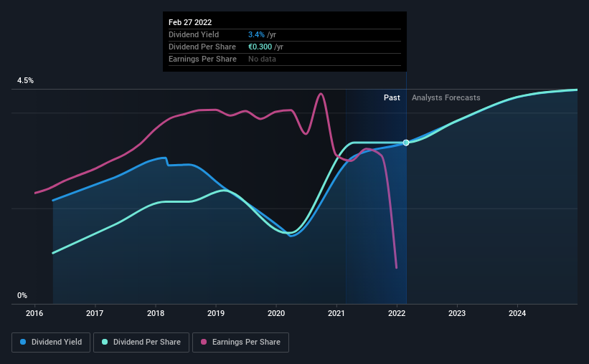The image size is (589, 364).
Task: Click the 2017 x-axis label
Action: click(x=95, y=313)
